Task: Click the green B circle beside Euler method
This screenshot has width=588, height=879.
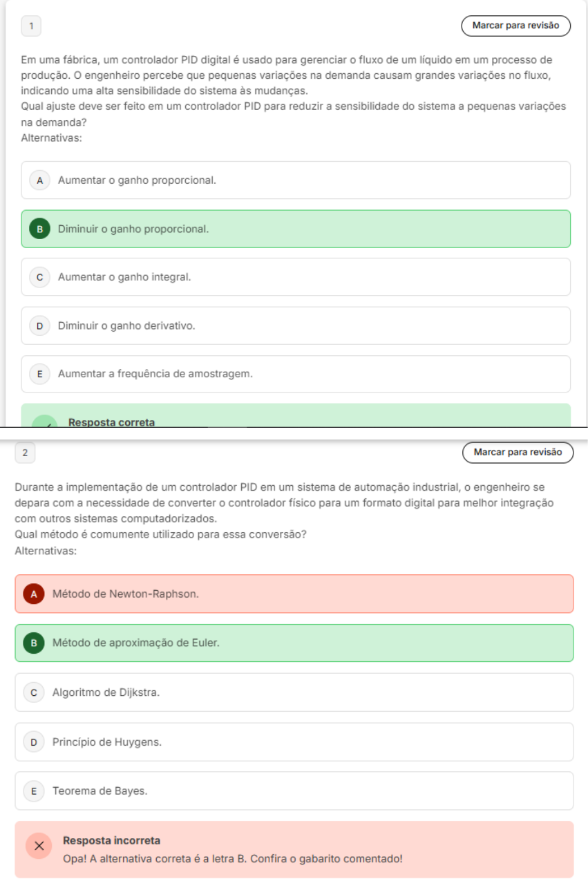Action: tap(33, 643)
